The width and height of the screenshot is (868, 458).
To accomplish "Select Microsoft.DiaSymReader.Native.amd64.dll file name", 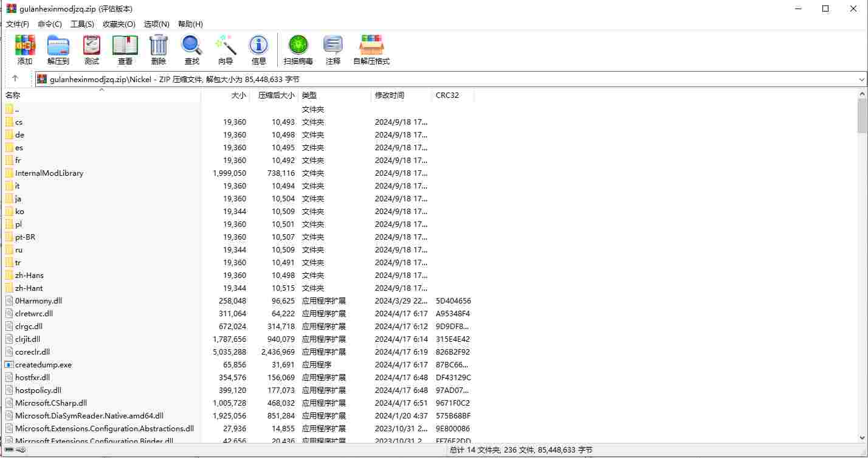I will pyautogui.click(x=89, y=415).
